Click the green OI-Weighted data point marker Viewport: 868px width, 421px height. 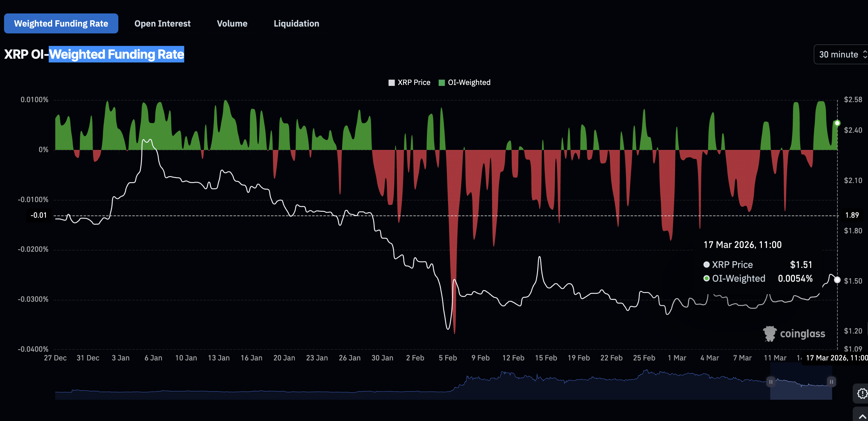click(837, 123)
